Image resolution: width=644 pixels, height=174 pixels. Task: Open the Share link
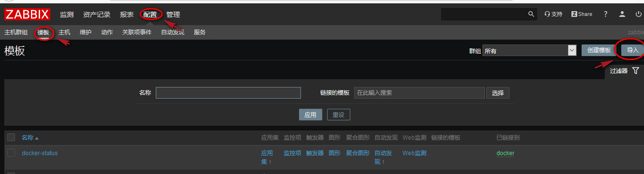[x=582, y=14]
